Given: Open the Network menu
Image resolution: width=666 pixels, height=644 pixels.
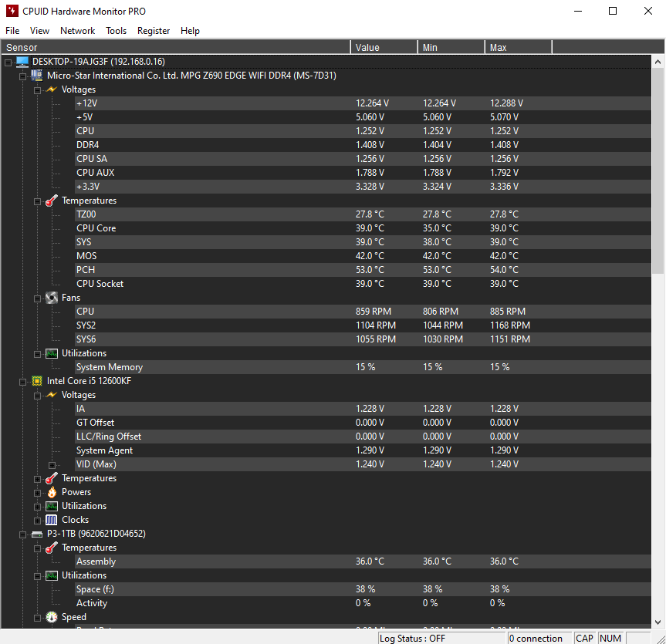Looking at the screenshot, I should point(77,31).
